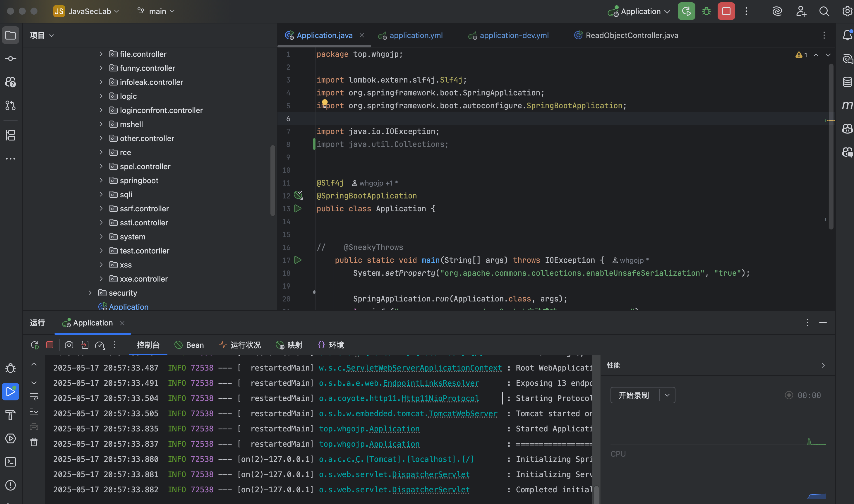Open the ServletWebServerApplicationContext log link

[x=410, y=368]
